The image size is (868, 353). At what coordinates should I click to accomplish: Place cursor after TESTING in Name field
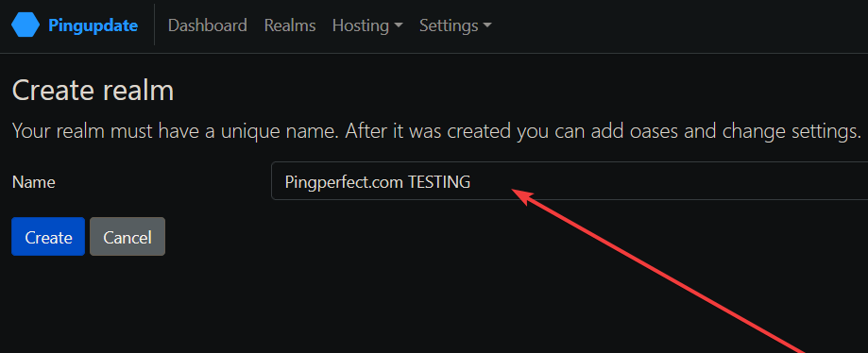(472, 181)
